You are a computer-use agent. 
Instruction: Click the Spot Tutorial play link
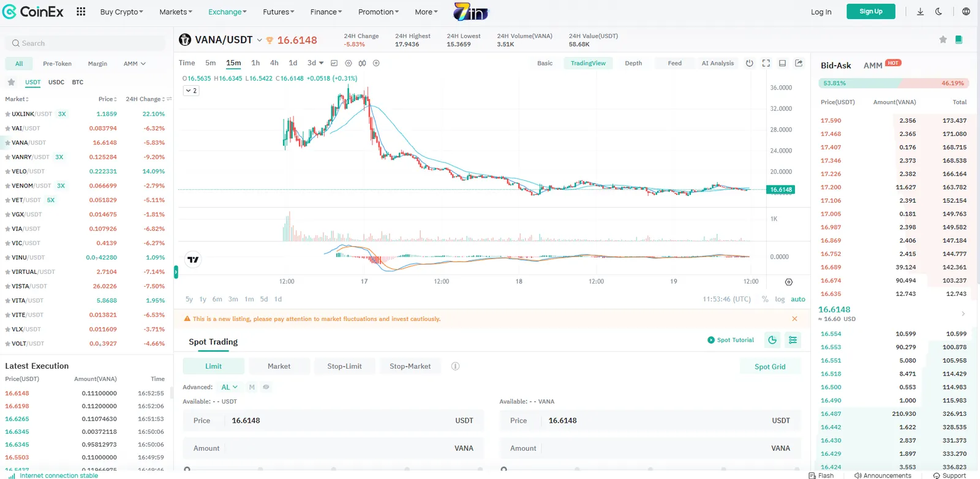(x=731, y=340)
